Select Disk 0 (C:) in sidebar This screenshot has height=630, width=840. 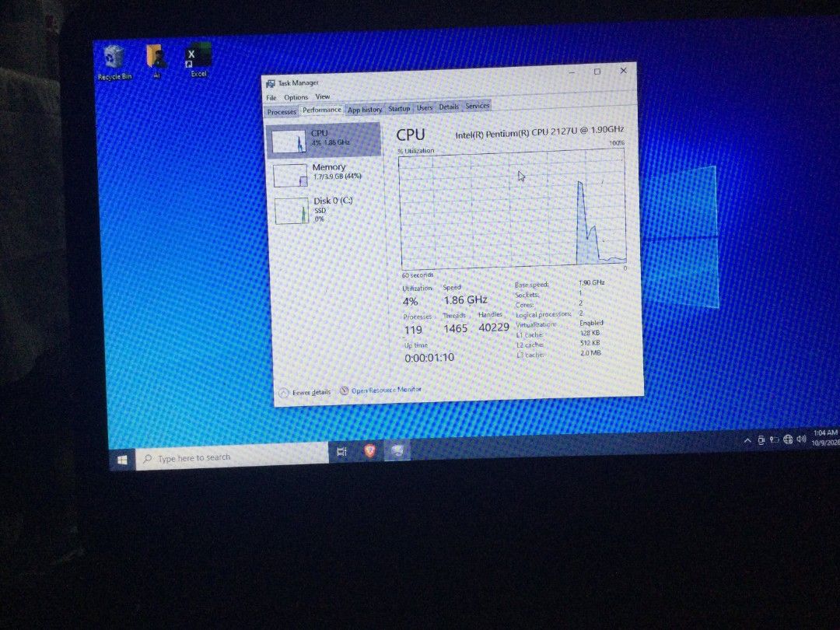click(326, 209)
